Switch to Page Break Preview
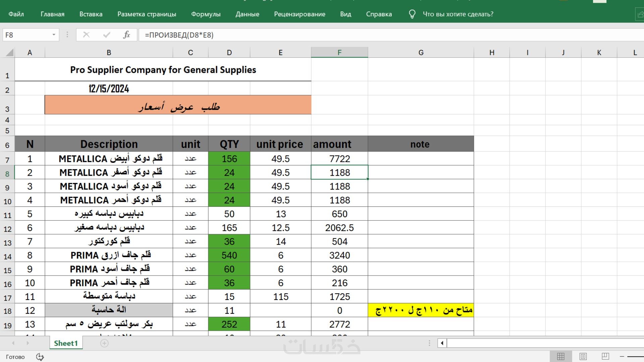The width and height of the screenshot is (644, 362). pyautogui.click(x=605, y=356)
